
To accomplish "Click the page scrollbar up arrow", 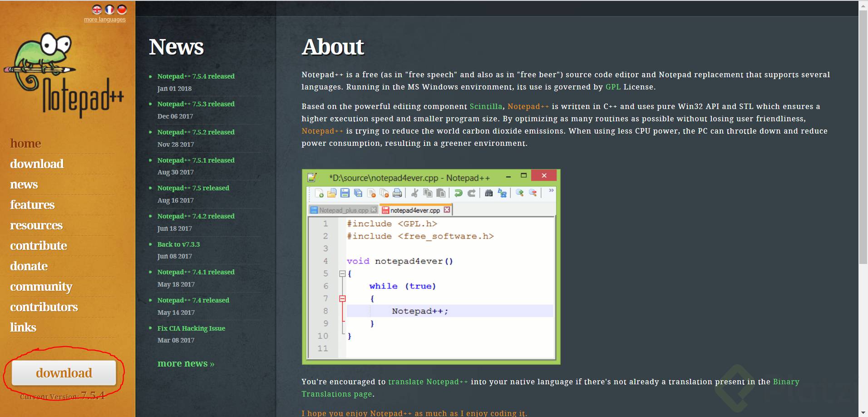I will coord(863,5).
